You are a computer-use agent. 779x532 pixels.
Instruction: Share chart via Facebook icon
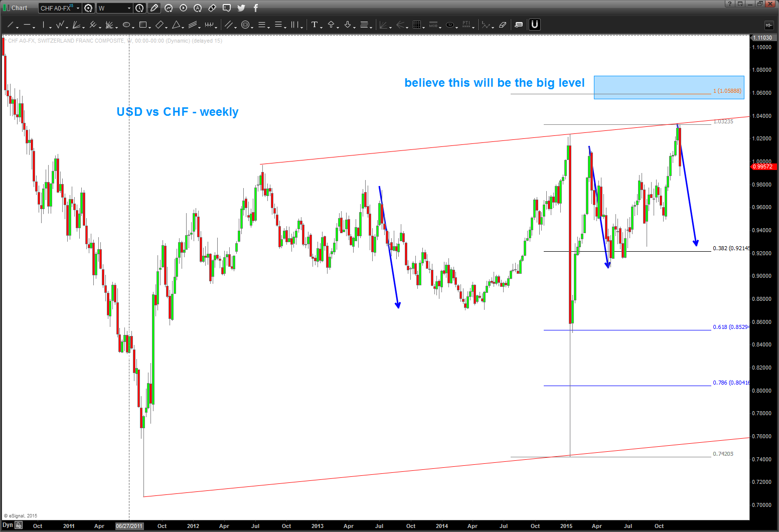click(255, 8)
